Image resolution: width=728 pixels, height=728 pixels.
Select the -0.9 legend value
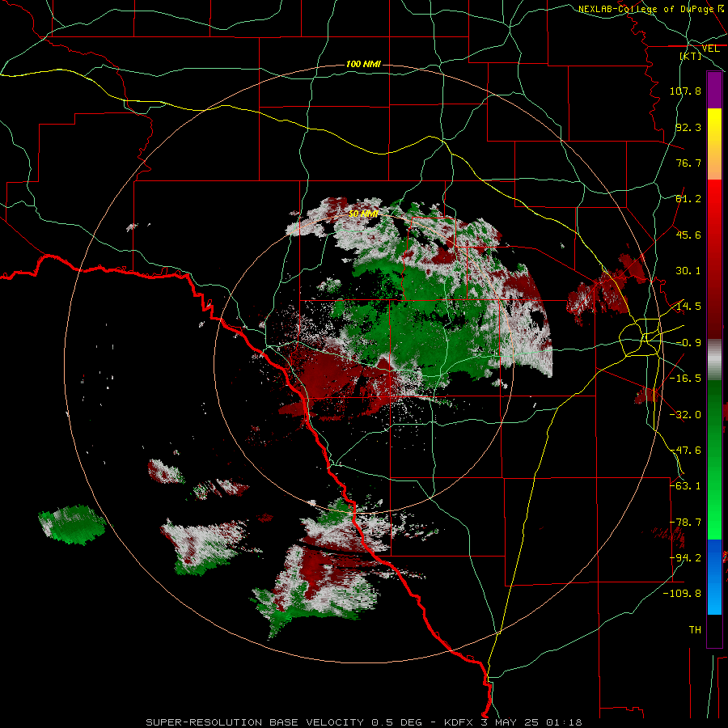[x=688, y=343]
